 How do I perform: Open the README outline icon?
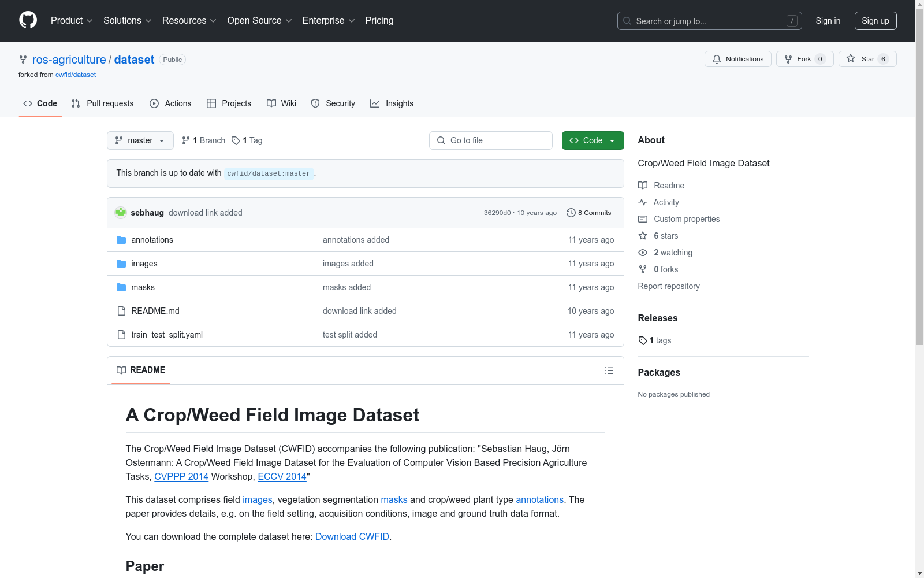pos(609,370)
